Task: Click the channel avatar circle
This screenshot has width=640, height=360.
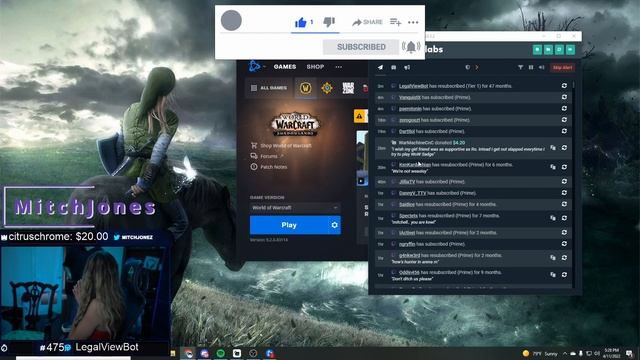Action: pyautogui.click(x=231, y=20)
